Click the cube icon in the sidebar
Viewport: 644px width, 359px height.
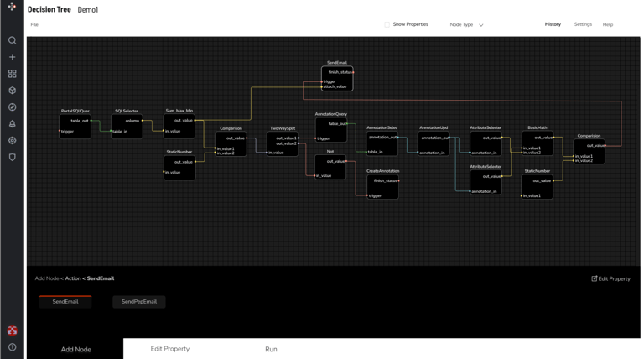click(x=13, y=91)
